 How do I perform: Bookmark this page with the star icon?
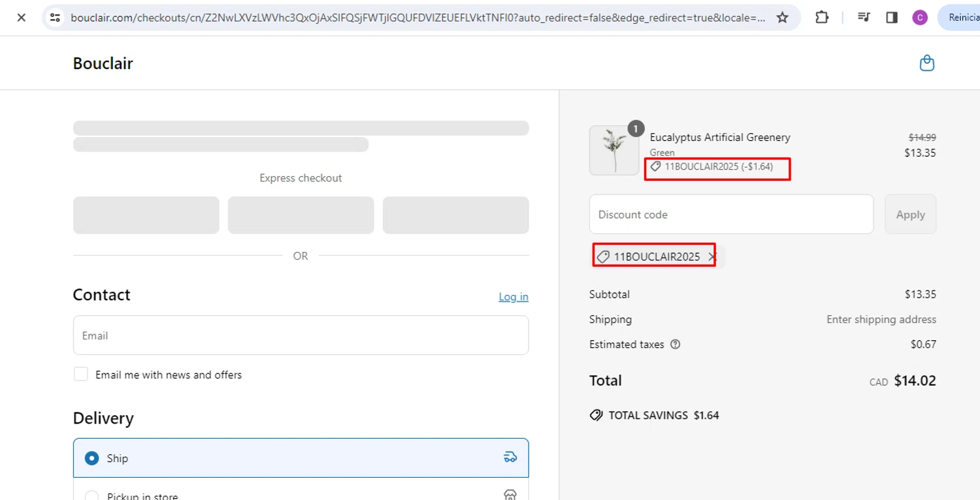pyautogui.click(x=782, y=18)
